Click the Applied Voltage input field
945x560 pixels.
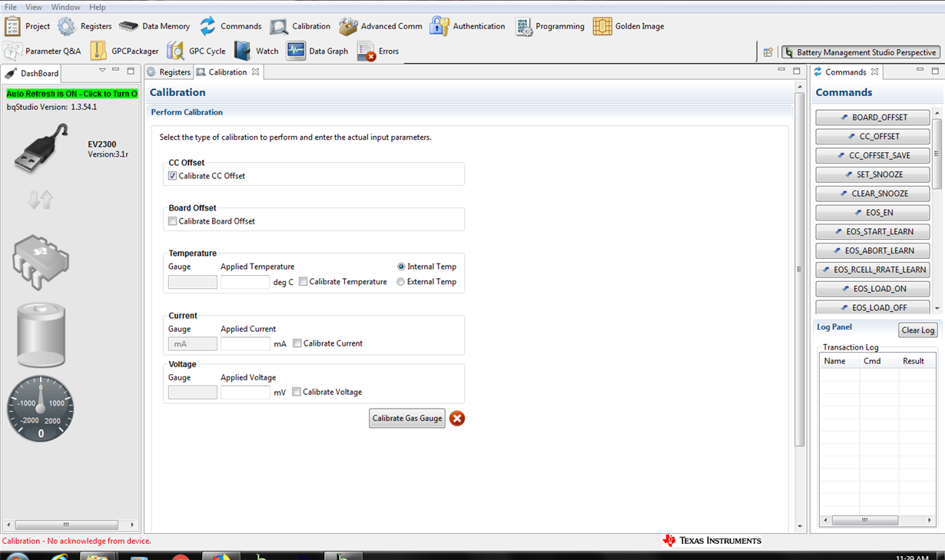pyautogui.click(x=245, y=392)
